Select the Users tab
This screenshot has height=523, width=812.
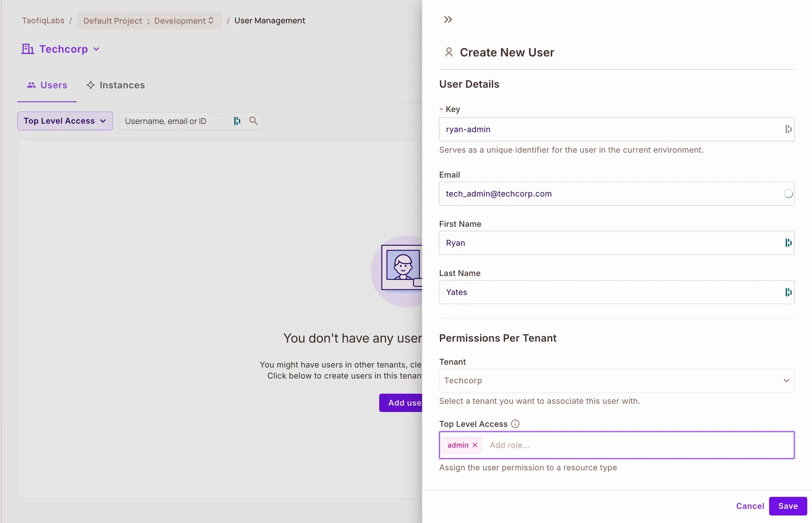[47, 85]
